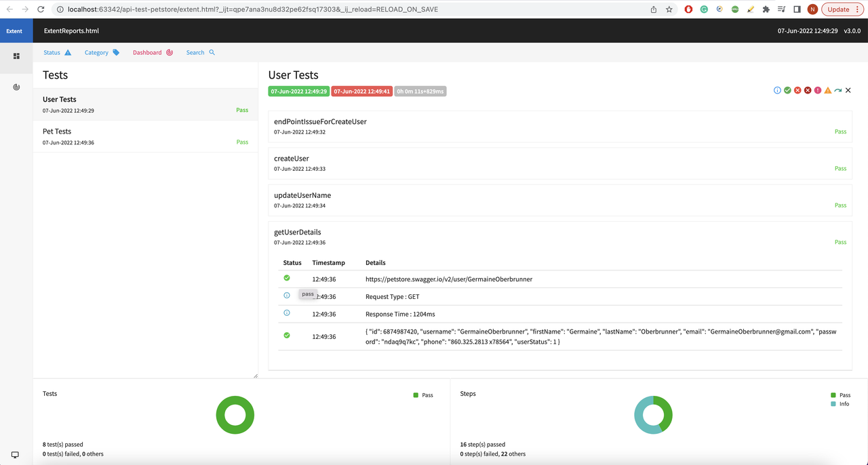Open the green round extension icon
This screenshot has width=868, height=465.
point(735,9)
